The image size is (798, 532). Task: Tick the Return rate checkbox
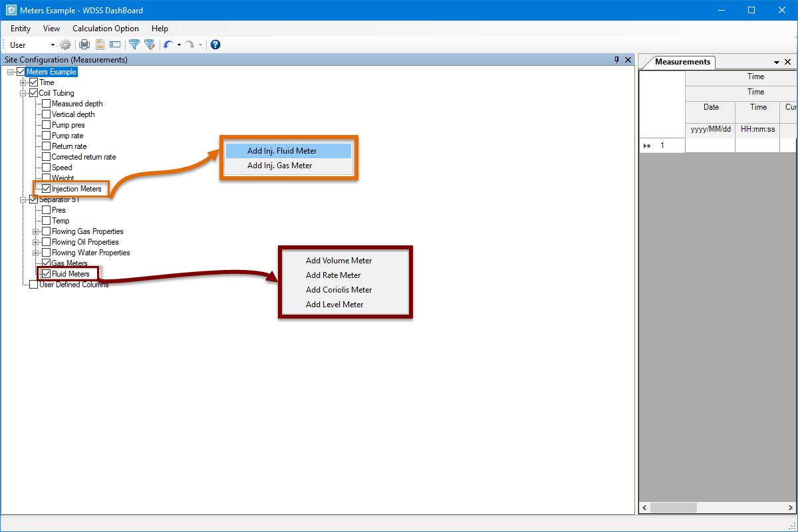tap(47, 146)
